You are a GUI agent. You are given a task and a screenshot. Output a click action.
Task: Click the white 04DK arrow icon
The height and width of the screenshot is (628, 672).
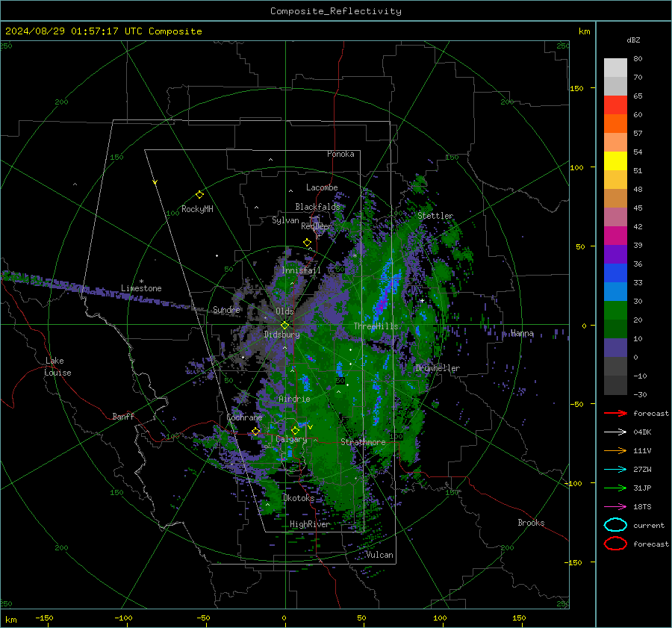615,432
